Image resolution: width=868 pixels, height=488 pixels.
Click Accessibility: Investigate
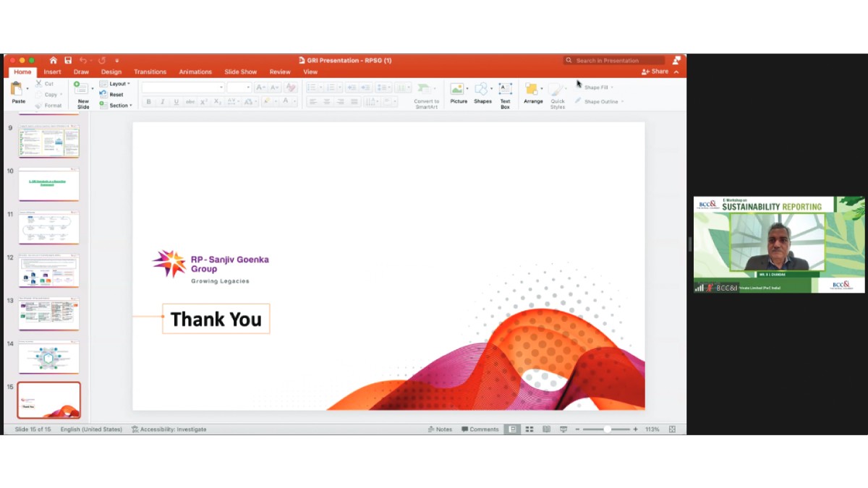169,429
